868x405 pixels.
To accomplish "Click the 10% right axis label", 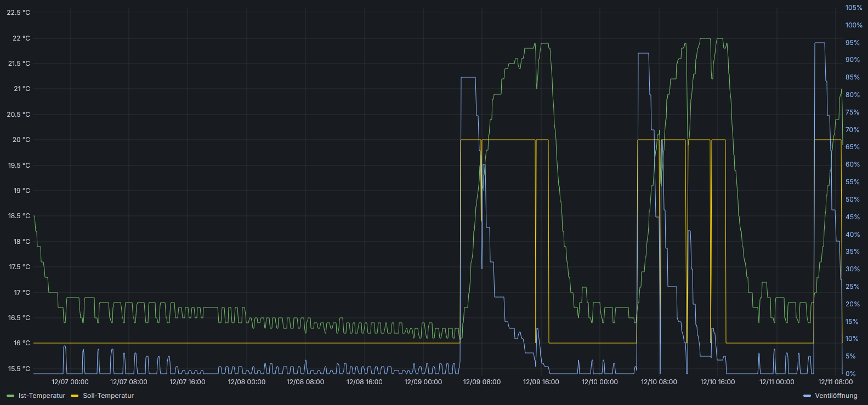I will pyautogui.click(x=852, y=339).
